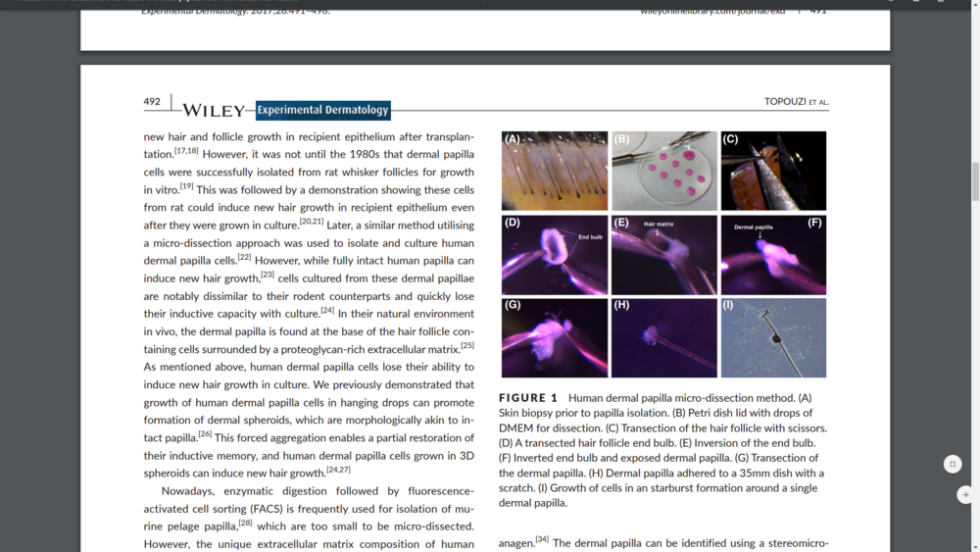
Task: Click figure panel (F) Dermal papilla image
Action: click(x=773, y=255)
